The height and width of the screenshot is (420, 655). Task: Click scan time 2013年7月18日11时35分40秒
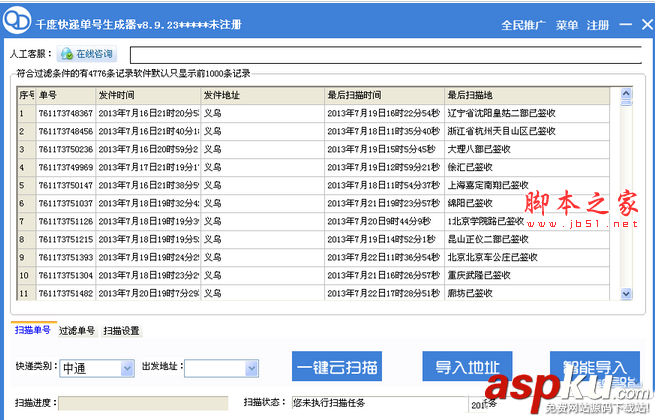pyautogui.click(x=383, y=131)
